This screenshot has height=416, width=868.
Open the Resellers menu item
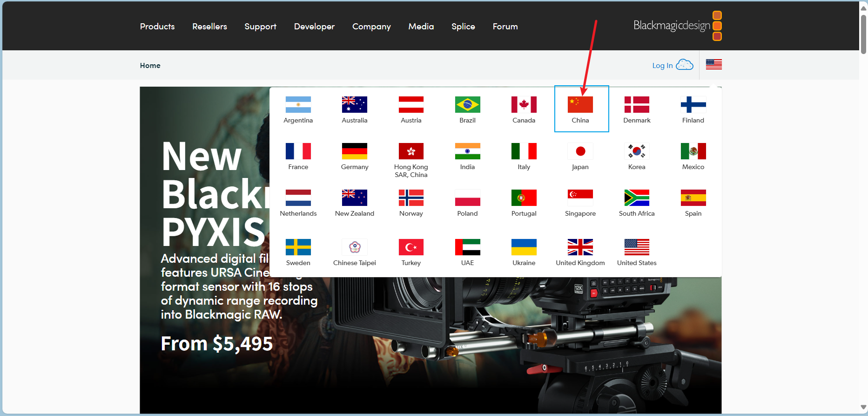(x=209, y=27)
